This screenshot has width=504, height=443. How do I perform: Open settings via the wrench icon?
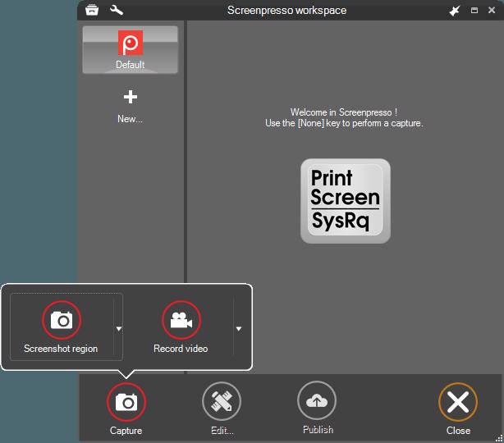[x=117, y=10]
